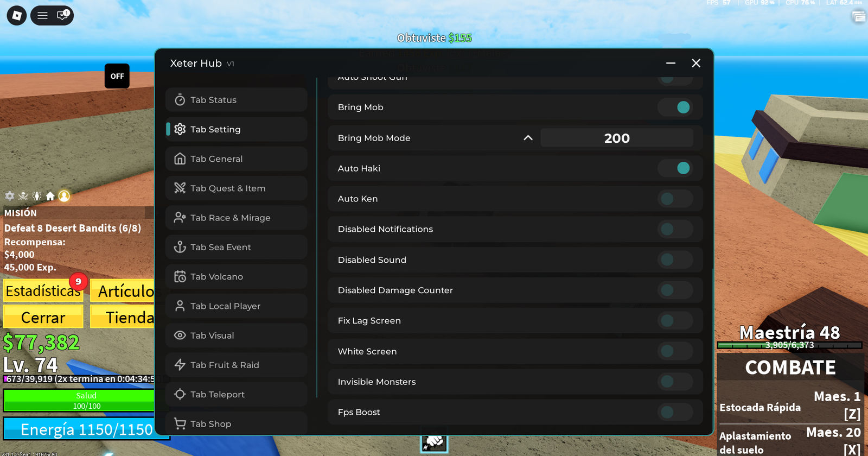Click the stopwatch icon of Tab Status
Viewport: 868px width, 456px height.
tap(180, 100)
